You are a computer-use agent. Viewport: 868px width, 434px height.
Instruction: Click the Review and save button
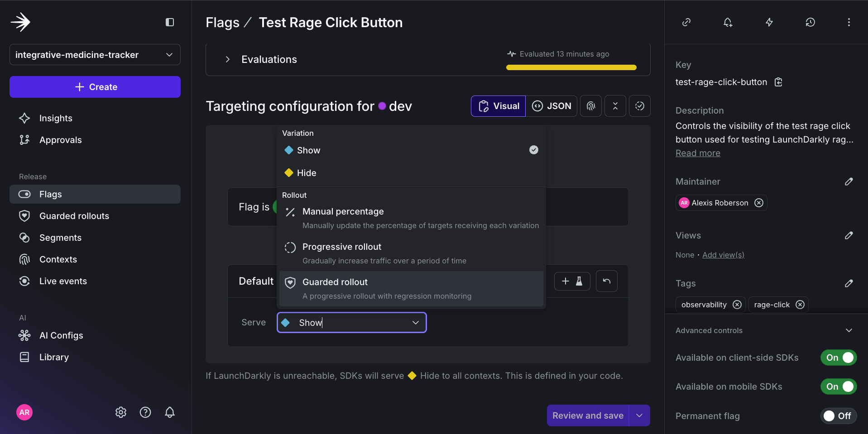point(587,415)
